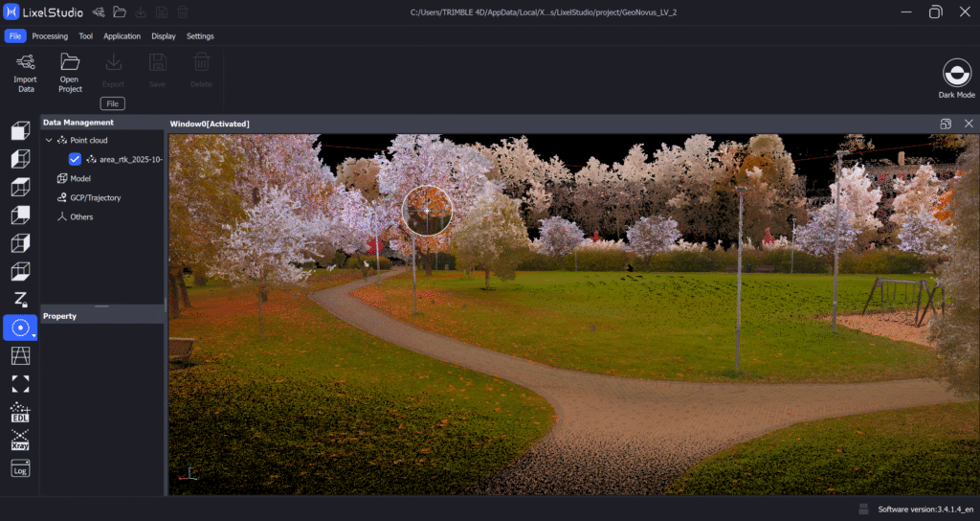
Task: Open the Settings menu
Action: coord(200,36)
